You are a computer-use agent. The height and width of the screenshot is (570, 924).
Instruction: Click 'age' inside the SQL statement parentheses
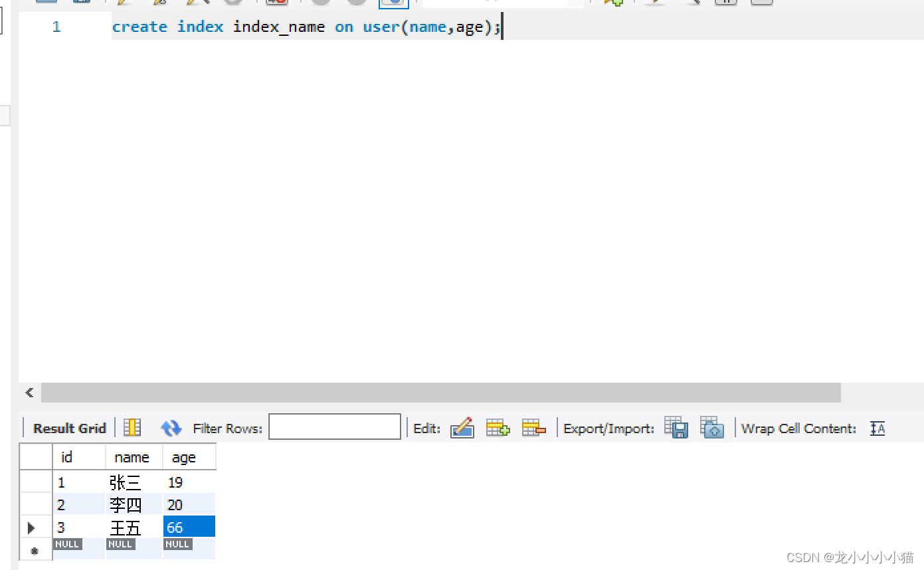pyautogui.click(x=470, y=29)
